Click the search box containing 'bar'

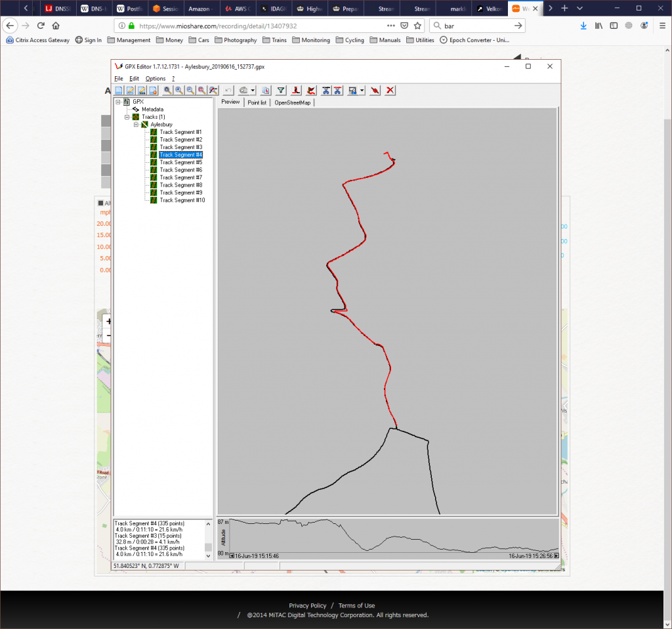point(477,26)
